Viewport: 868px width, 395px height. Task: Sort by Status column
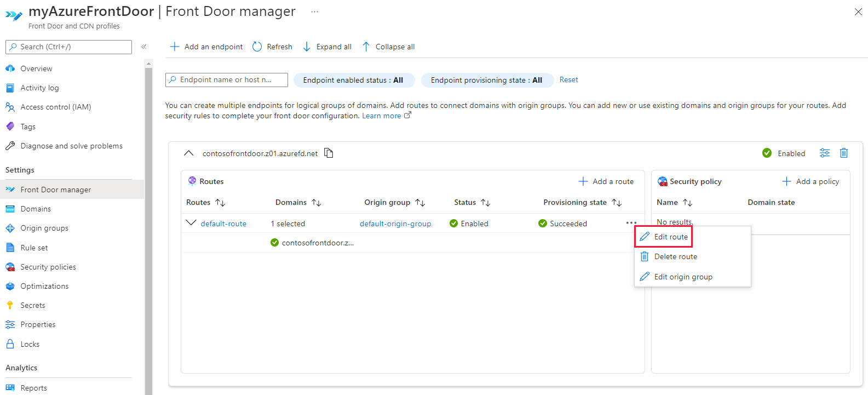point(472,202)
